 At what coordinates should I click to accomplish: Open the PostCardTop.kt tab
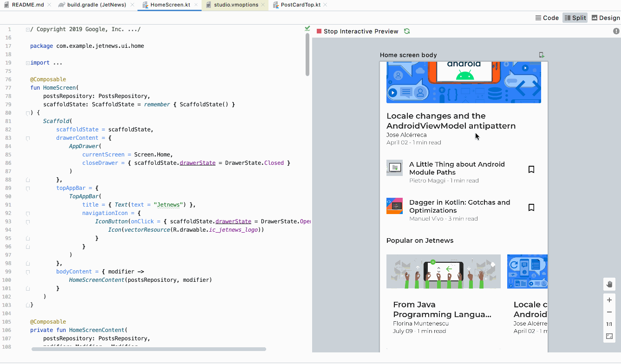(300, 5)
